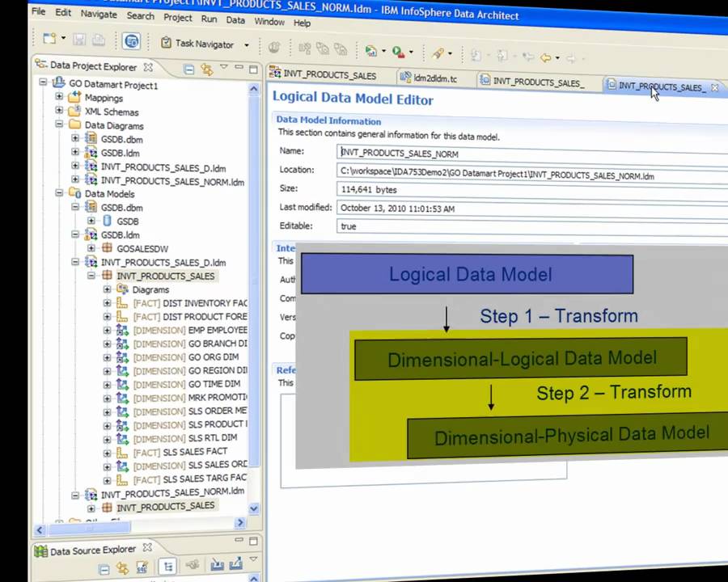Click the New SQL script icon in Data Source Explorer

(141, 567)
